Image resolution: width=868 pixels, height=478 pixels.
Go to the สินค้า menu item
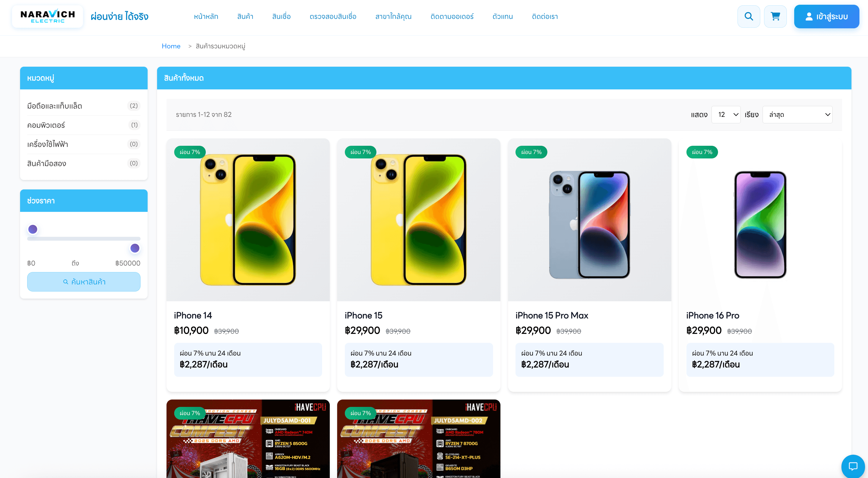click(245, 17)
